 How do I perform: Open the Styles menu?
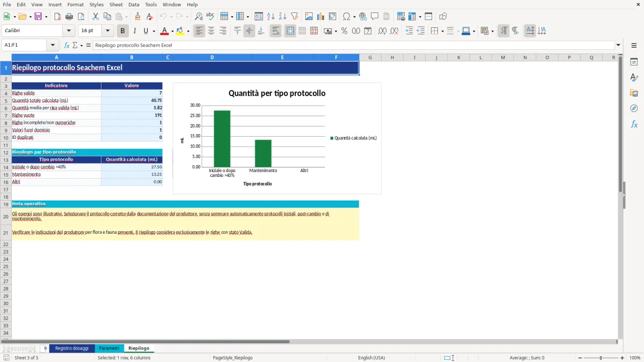point(97,4)
